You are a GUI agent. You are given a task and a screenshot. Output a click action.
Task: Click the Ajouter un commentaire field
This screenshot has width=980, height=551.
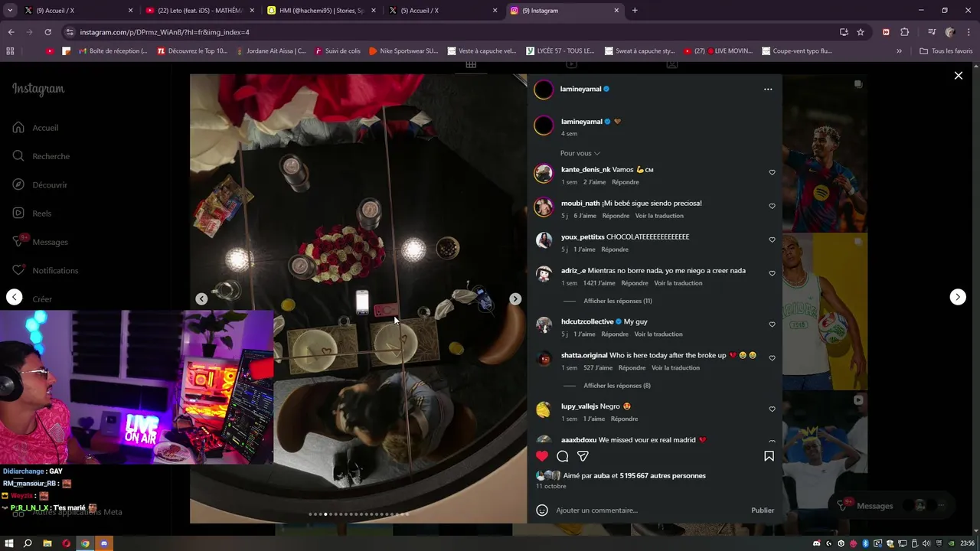click(x=649, y=510)
